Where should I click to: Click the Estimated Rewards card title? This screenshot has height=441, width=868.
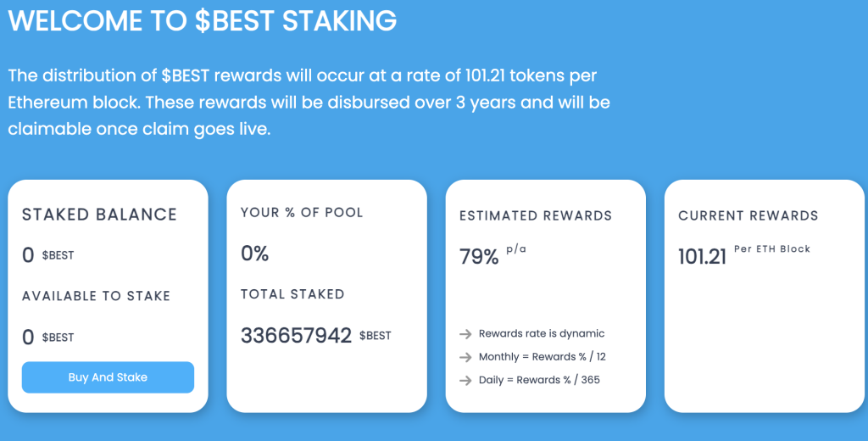(x=536, y=215)
